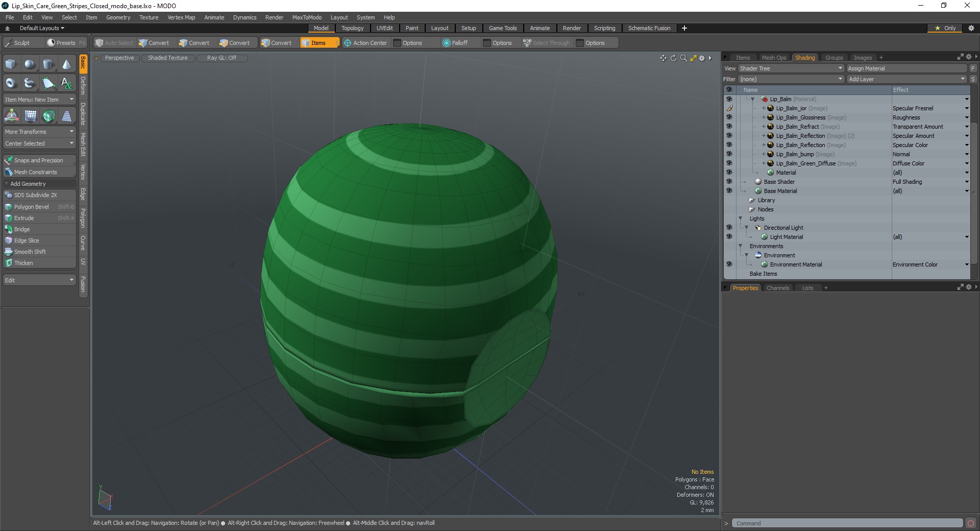Click into the Command input field
Screen dimensions: 980x531
tap(847, 523)
